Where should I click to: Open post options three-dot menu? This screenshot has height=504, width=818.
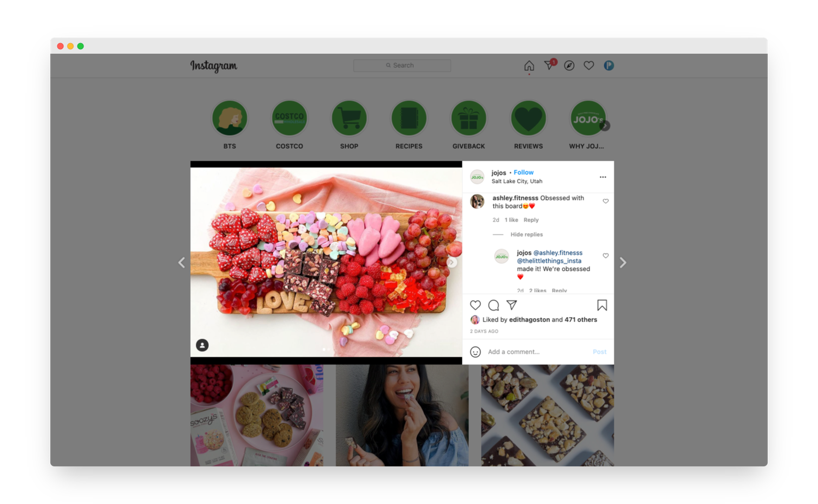[603, 177]
